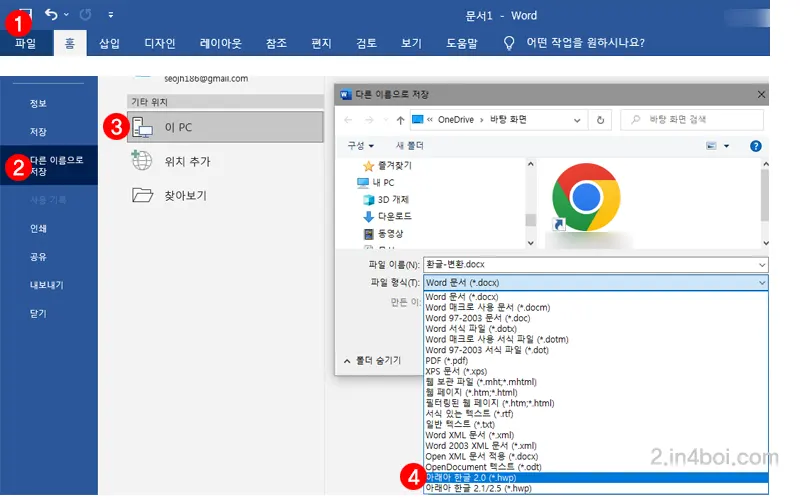
Task: Open the 보기 ribbon tab
Action: [x=411, y=43]
